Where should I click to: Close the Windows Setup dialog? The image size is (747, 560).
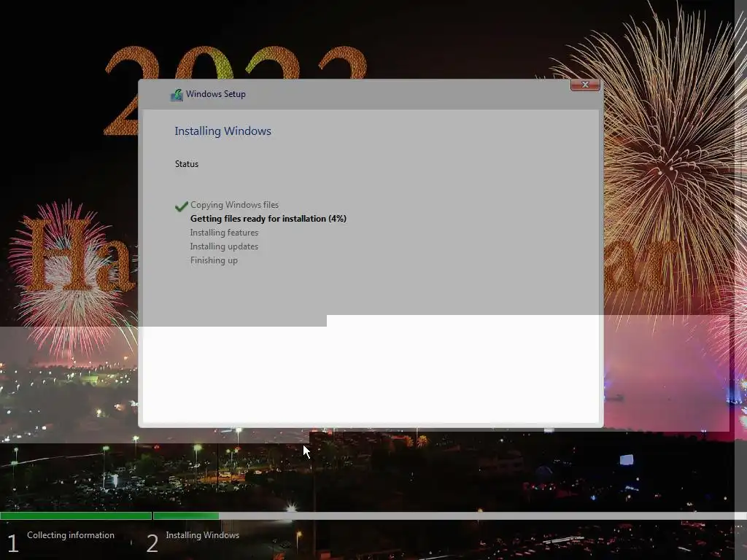[585, 85]
